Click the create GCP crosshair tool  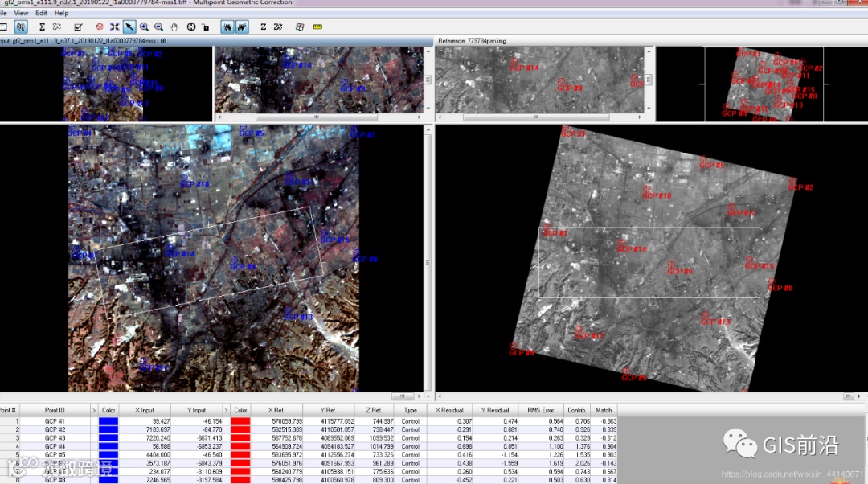pos(191,27)
